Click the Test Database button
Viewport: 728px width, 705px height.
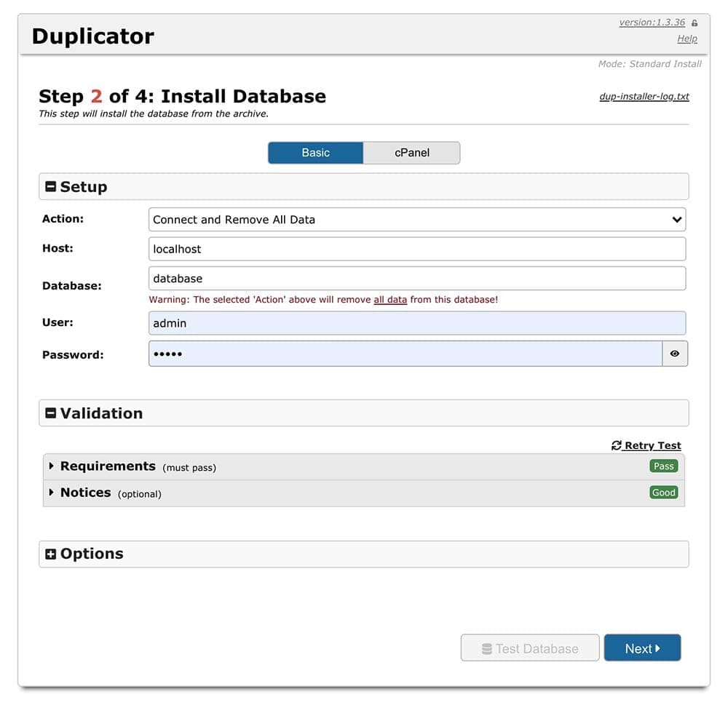tap(530, 648)
